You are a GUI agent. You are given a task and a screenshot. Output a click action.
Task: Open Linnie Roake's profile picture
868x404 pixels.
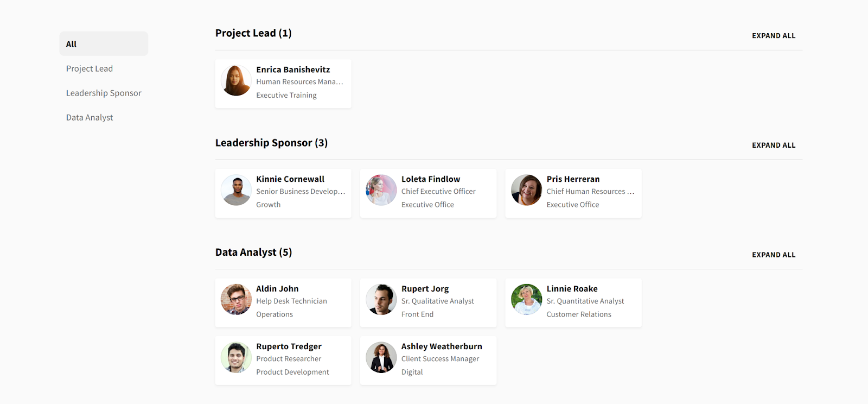(x=526, y=300)
